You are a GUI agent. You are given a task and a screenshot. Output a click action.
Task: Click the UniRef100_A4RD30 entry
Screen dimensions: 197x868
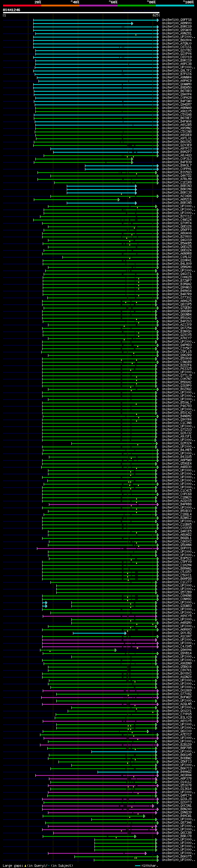coord(177,467)
